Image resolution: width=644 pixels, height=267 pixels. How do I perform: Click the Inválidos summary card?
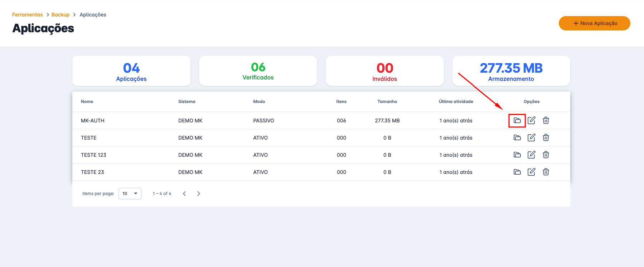(x=384, y=71)
